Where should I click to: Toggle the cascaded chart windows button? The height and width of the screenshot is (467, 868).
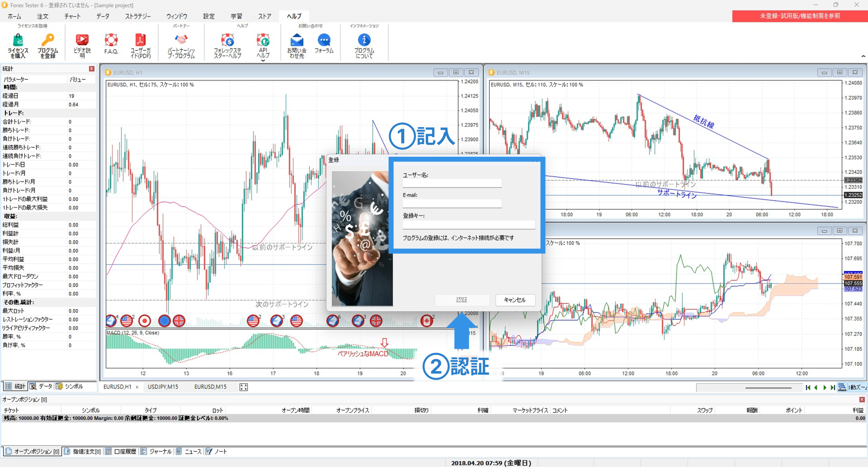tap(842, 387)
